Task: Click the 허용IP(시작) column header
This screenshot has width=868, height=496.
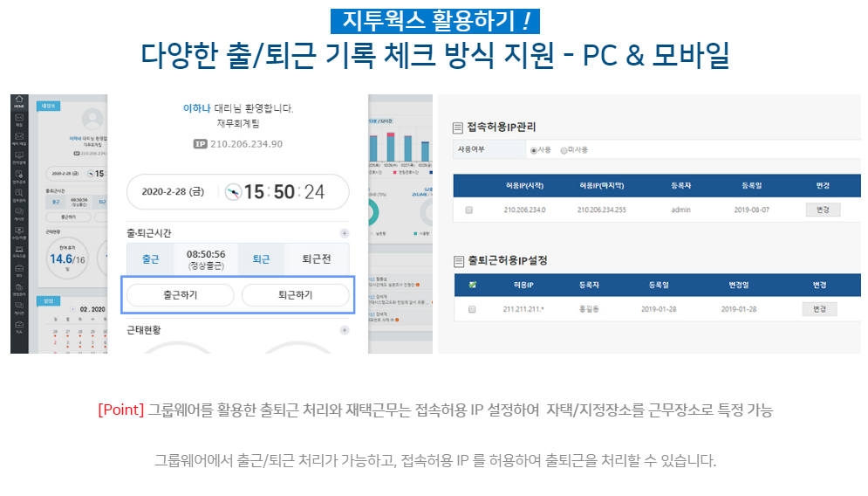Action: coord(524,186)
